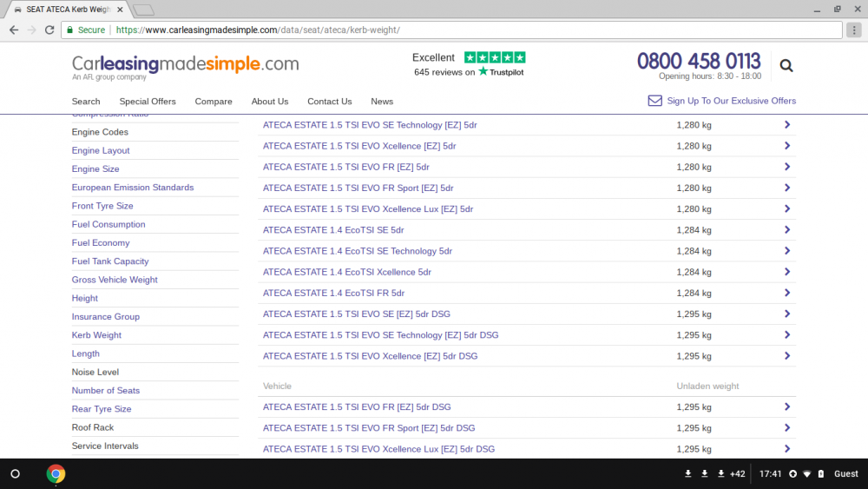Select Engine Codes in sidebar
Viewport: 868px width, 489px height.
[100, 132]
